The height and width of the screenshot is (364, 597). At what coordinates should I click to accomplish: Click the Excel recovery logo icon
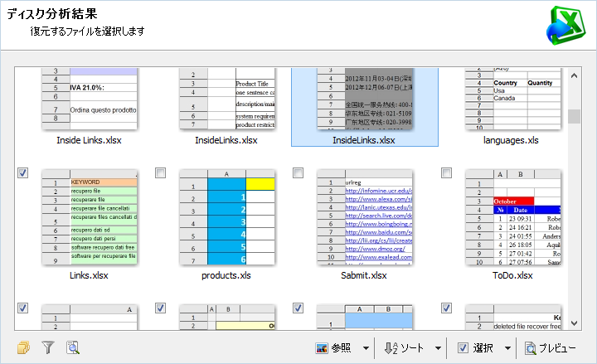coord(565,25)
